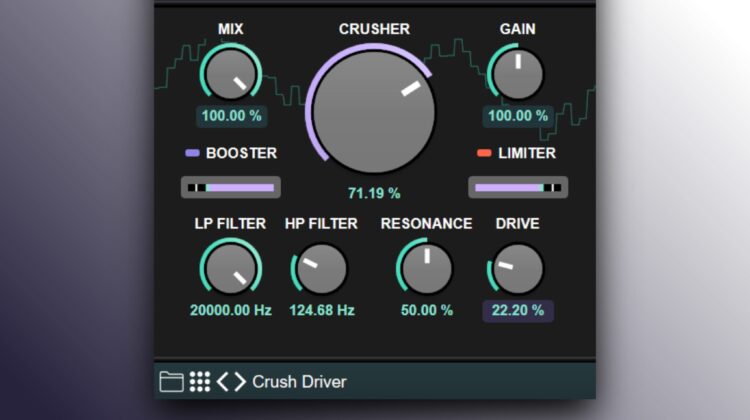Toggle the Limiter on/off indicator
The height and width of the screenshot is (420, 750).
coord(484,153)
